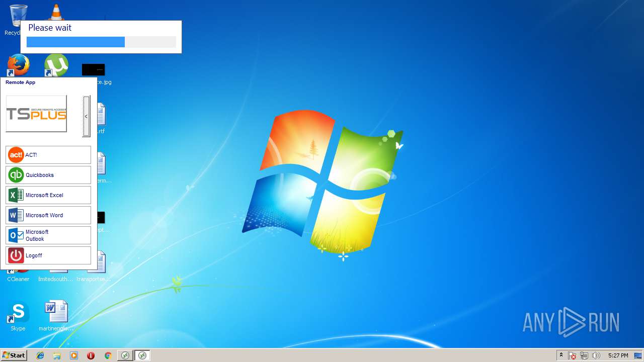Open Internet Explorer from the taskbar
This screenshot has height=362, width=644.
point(40,355)
